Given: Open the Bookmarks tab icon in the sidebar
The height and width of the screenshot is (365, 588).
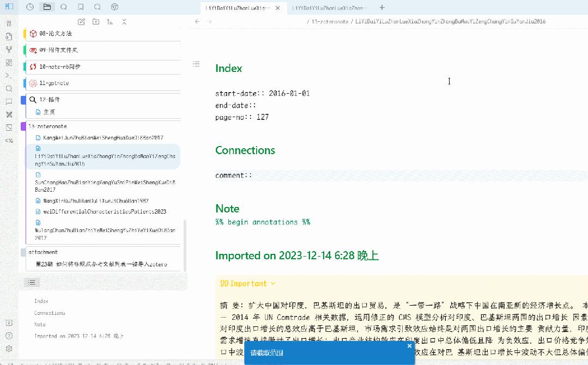Looking at the screenshot, I should 81,7.
